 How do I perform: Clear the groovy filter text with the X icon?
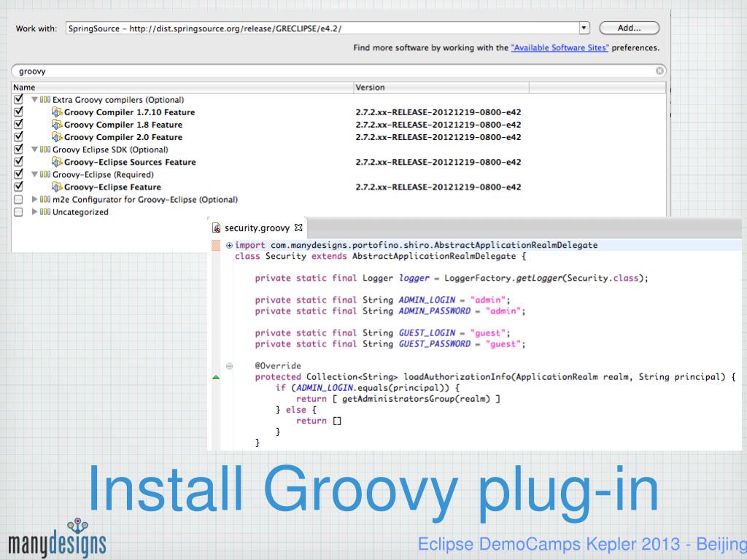pyautogui.click(x=659, y=71)
